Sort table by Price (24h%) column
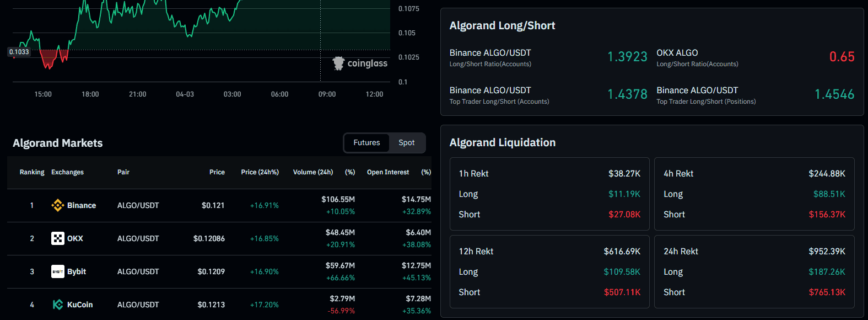 click(x=260, y=172)
